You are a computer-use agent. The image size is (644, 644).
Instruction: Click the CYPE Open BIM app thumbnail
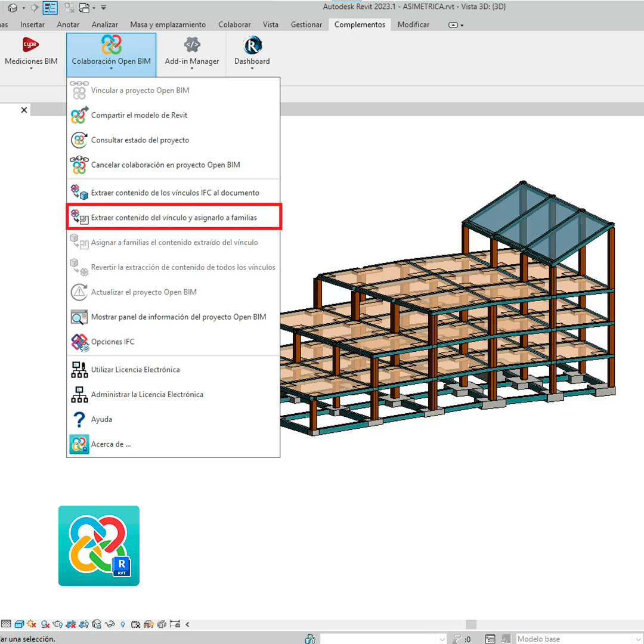click(98, 546)
